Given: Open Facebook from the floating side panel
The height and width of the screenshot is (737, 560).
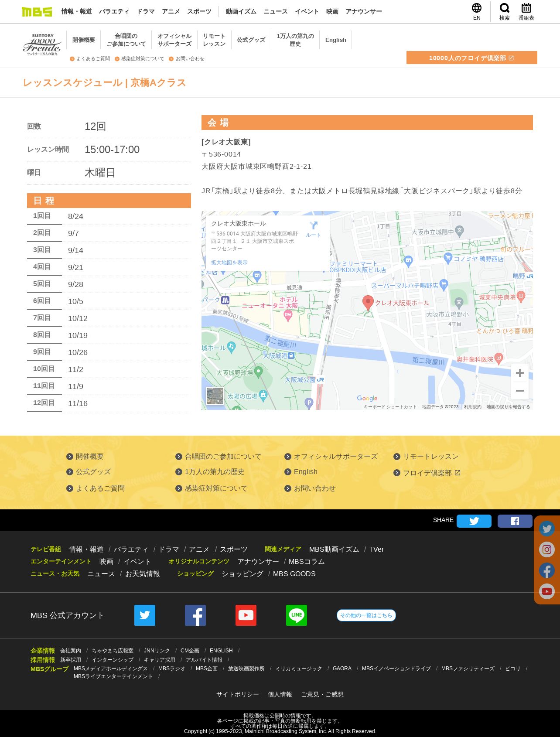Looking at the screenshot, I should click(x=547, y=570).
